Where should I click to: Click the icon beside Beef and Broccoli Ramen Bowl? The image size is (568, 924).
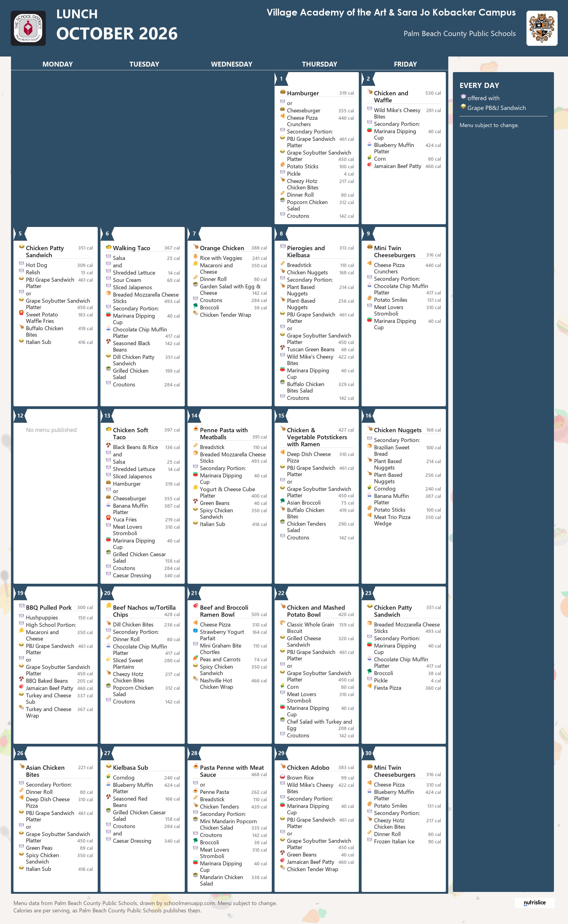click(196, 606)
